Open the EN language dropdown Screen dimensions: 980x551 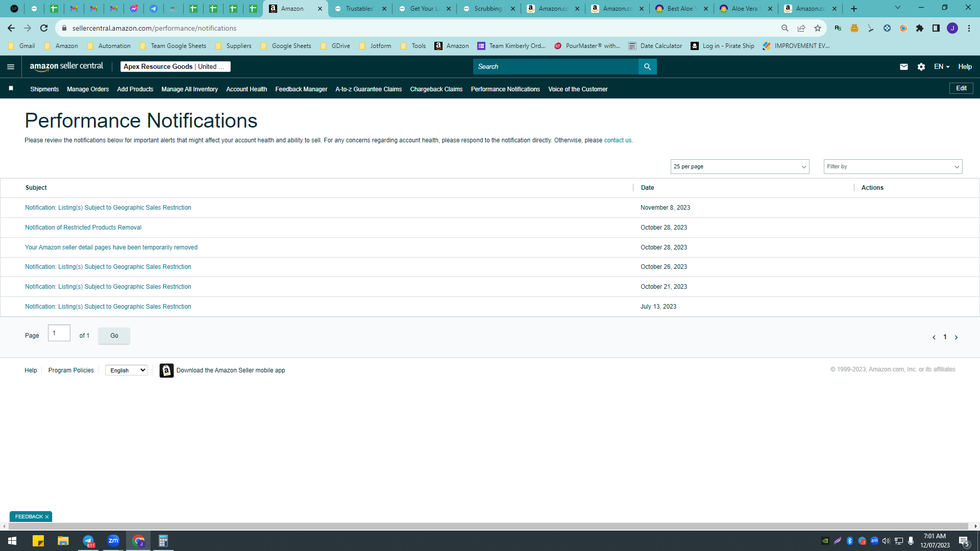pyautogui.click(x=942, y=67)
